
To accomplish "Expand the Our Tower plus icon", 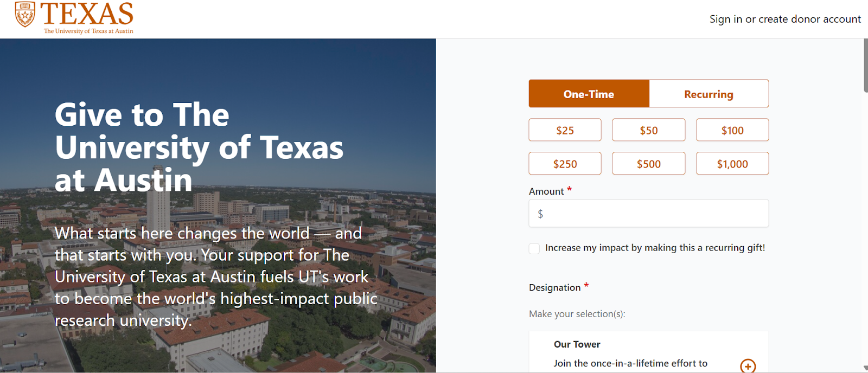I will point(748,366).
